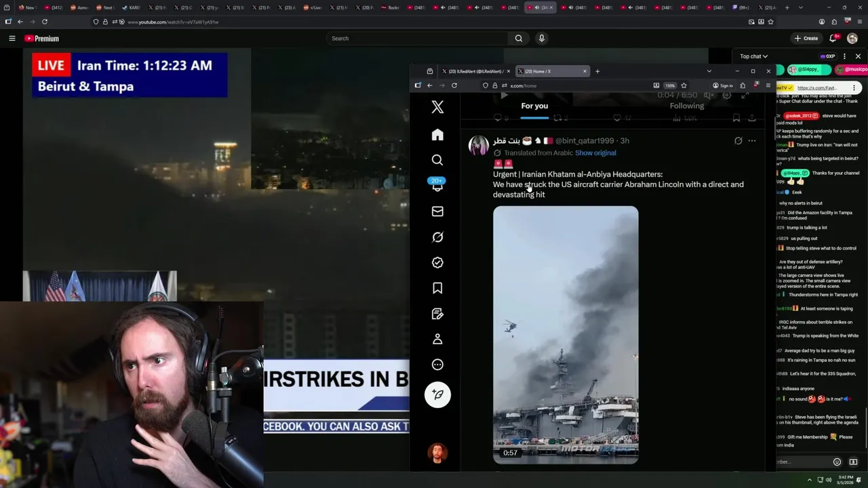The image size is (868, 488).
Task: Open the pinned chat message three-dot menu
Action: pos(854,88)
